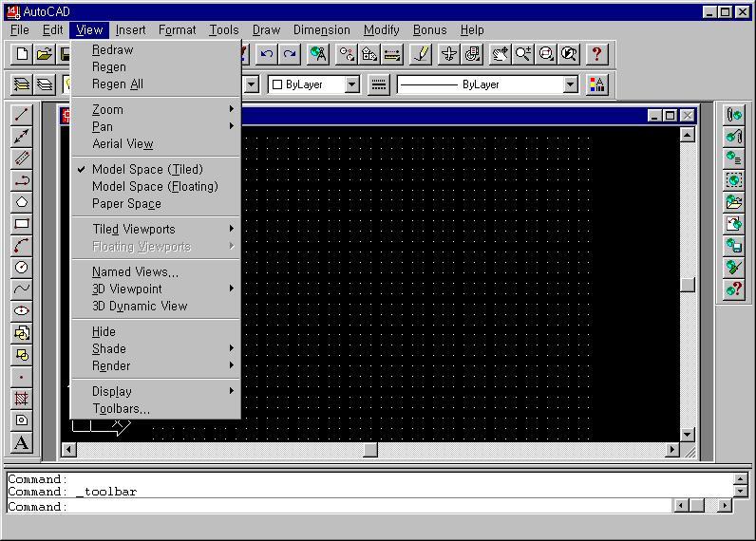
Task: Select the Rectangle tool
Action: click(22, 224)
